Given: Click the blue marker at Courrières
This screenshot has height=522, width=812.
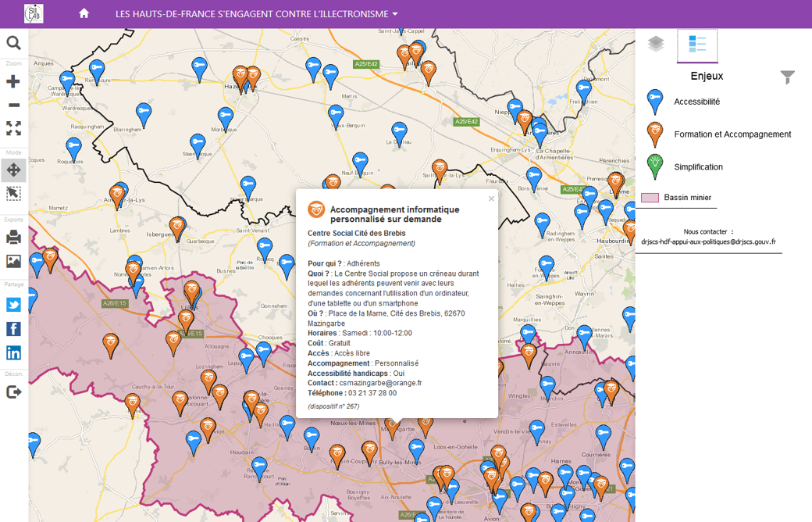Looking at the screenshot, I should [x=603, y=437].
